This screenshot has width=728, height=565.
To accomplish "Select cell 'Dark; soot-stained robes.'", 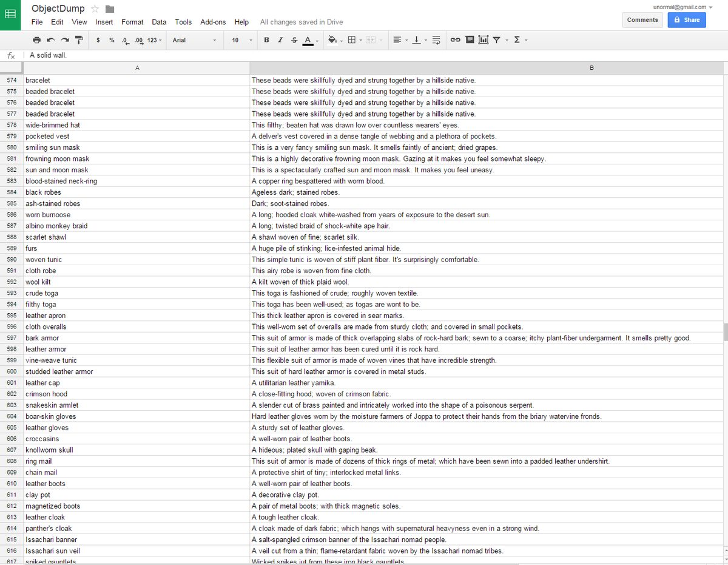I will tap(485, 203).
